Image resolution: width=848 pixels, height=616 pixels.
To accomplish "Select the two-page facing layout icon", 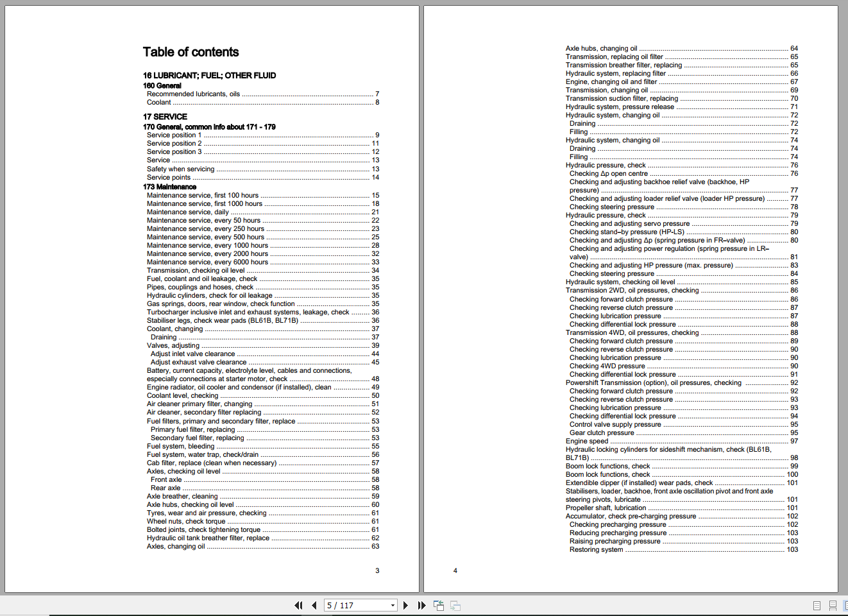I will (x=845, y=605).
